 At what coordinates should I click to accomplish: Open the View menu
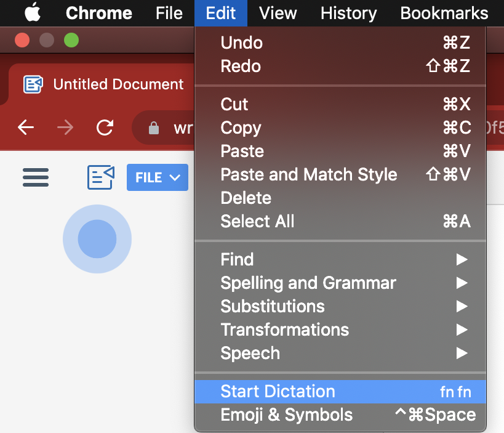point(278,13)
